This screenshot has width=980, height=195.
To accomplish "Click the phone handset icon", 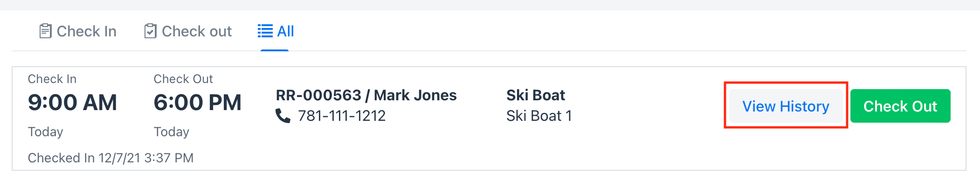I will (x=283, y=115).
